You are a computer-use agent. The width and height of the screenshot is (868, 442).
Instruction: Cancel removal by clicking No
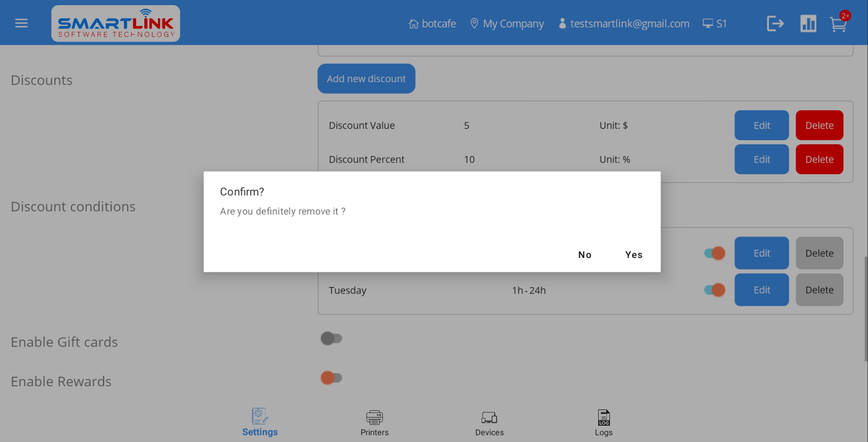click(584, 255)
